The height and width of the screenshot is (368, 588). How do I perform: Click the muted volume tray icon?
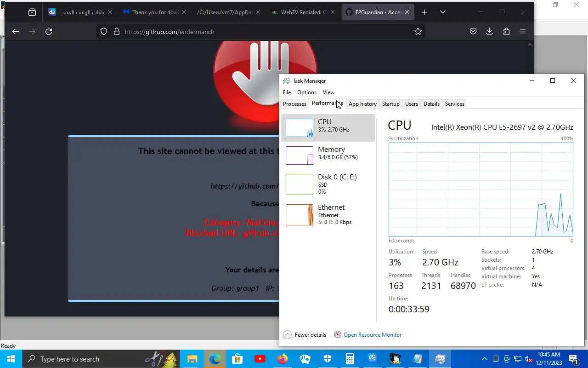tap(528, 359)
